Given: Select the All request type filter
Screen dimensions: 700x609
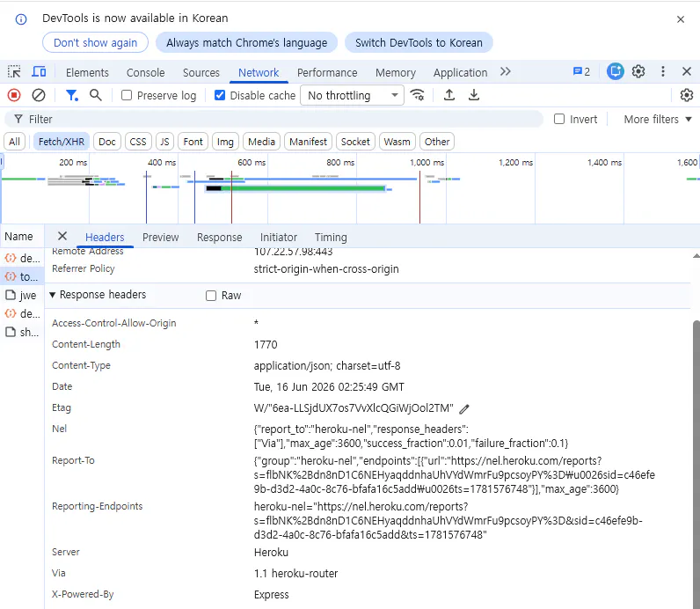Looking at the screenshot, I should click(14, 142).
